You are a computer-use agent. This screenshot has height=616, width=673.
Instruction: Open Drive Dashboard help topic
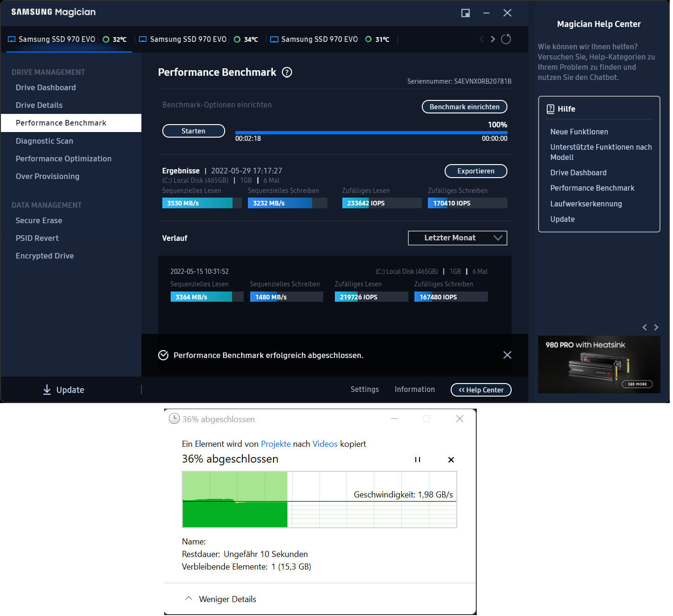[578, 172]
